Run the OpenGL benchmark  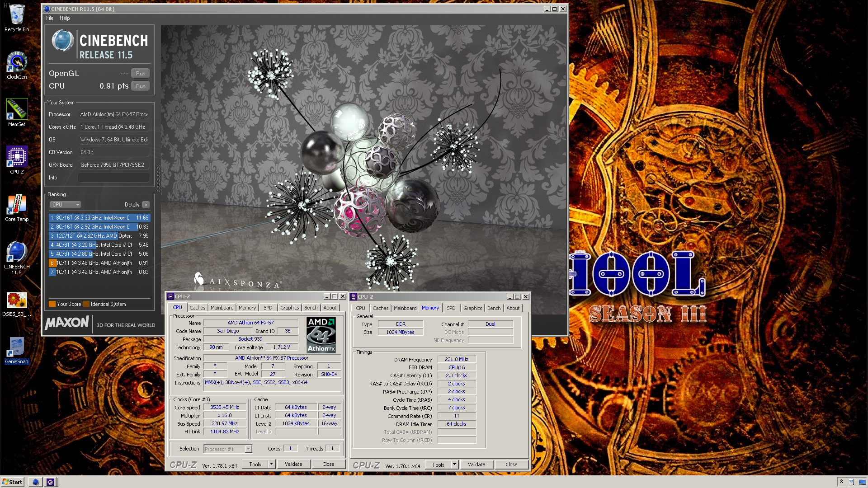141,74
